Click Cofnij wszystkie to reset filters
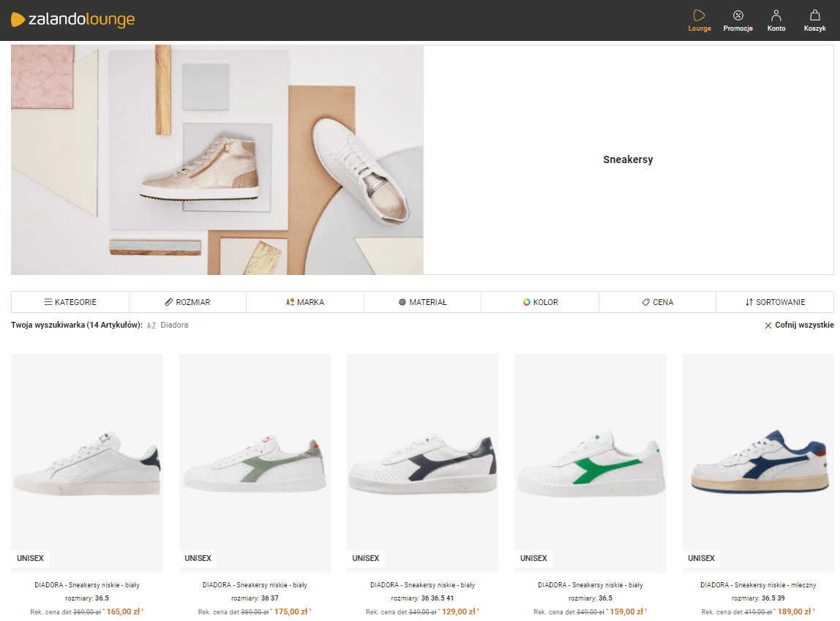 [799, 325]
